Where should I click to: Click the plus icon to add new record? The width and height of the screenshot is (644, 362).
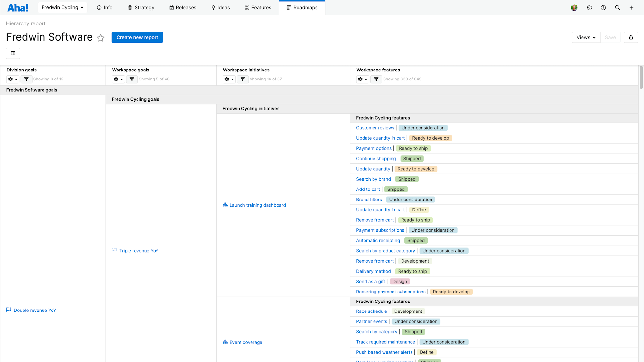tap(631, 7)
